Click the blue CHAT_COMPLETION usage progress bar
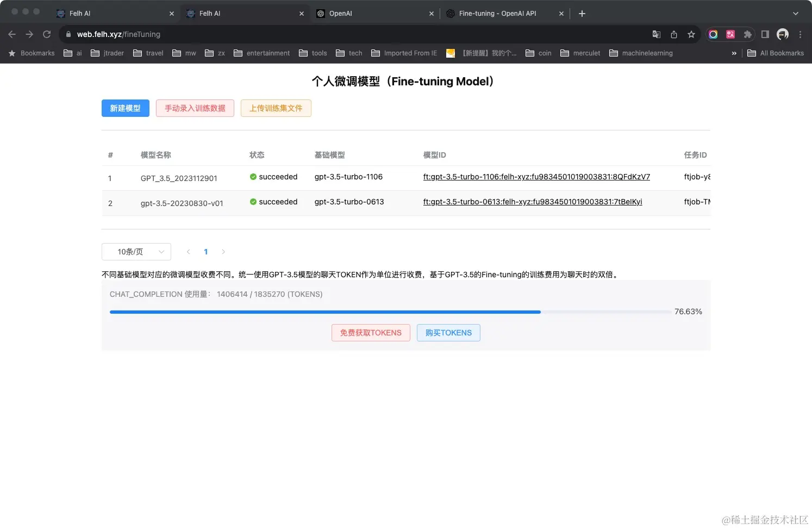Viewport: 812px width, 529px height. tap(325, 312)
